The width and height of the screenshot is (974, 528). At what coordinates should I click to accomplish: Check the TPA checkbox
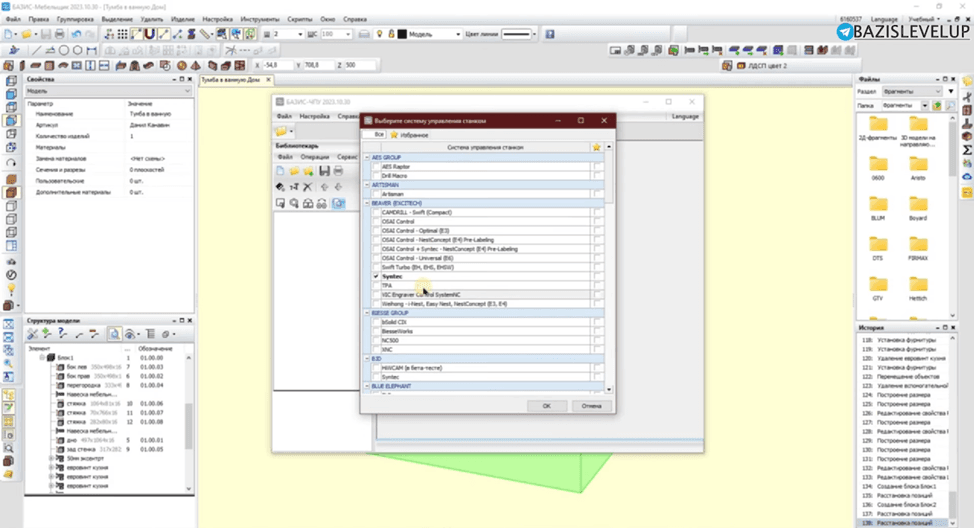tap(376, 286)
